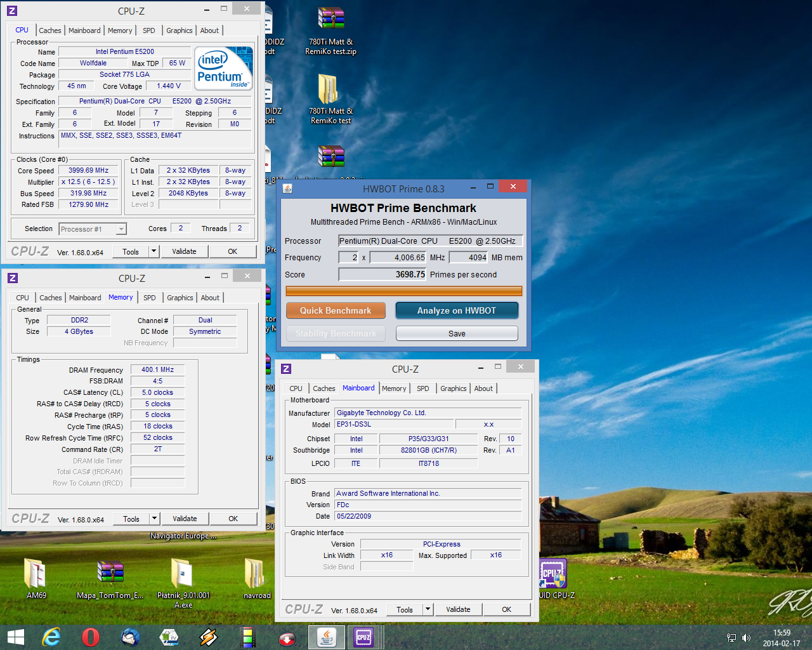
Task: Open Thunderbird mail from the taskbar
Action: pos(130,637)
